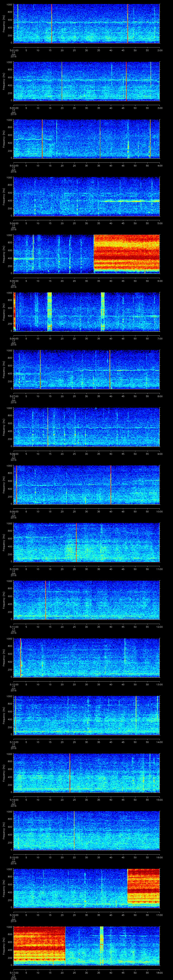173x980 pixels.
Task: Open the spectrogram panel starting at 5:08:00
Action: pyautogui.click(x=86, y=427)
